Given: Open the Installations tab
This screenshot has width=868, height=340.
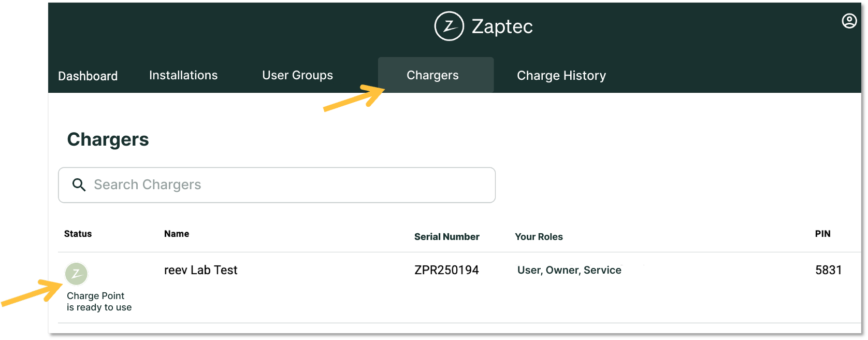Looking at the screenshot, I should 183,75.
